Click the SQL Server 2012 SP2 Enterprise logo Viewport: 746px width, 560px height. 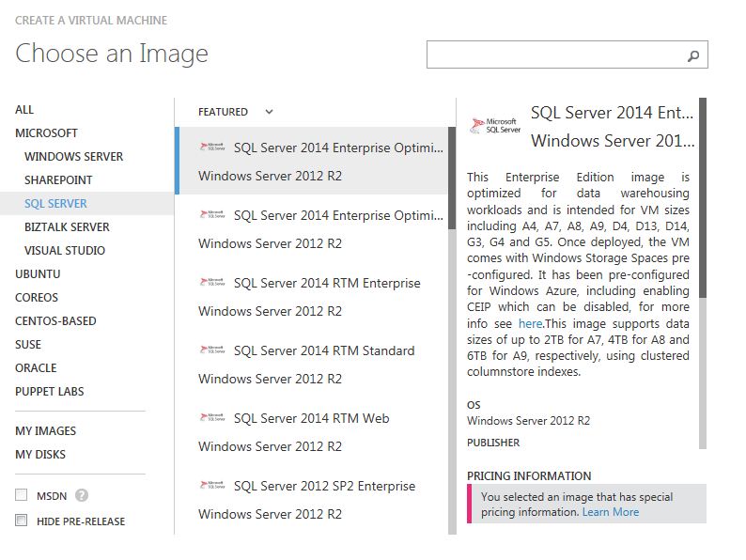coord(212,485)
